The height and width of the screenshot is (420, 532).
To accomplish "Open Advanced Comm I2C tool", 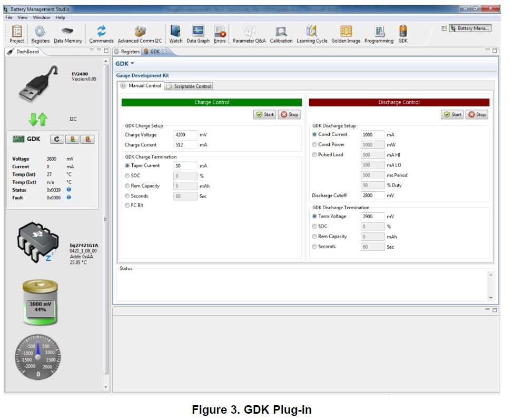I will [140, 34].
